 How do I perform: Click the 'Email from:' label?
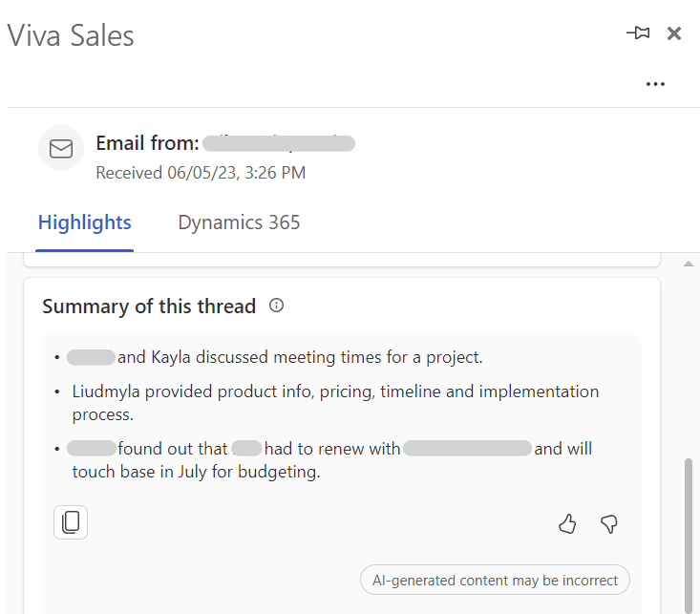pos(147,143)
